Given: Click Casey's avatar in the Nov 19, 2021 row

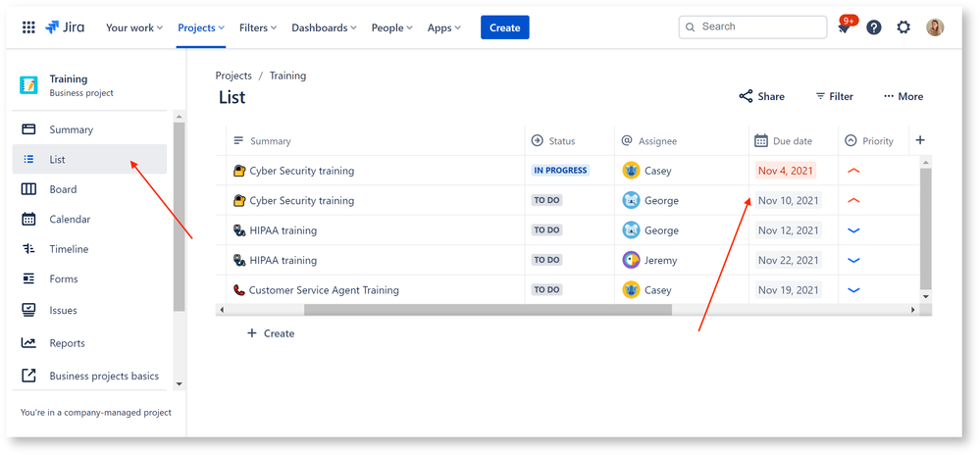Looking at the screenshot, I should (631, 290).
